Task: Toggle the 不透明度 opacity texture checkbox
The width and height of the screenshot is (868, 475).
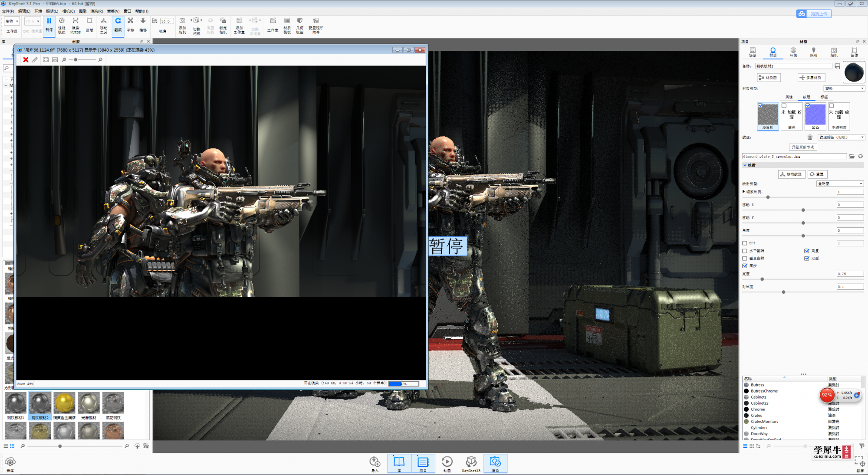Action: pyautogui.click(x=832, y=105)
